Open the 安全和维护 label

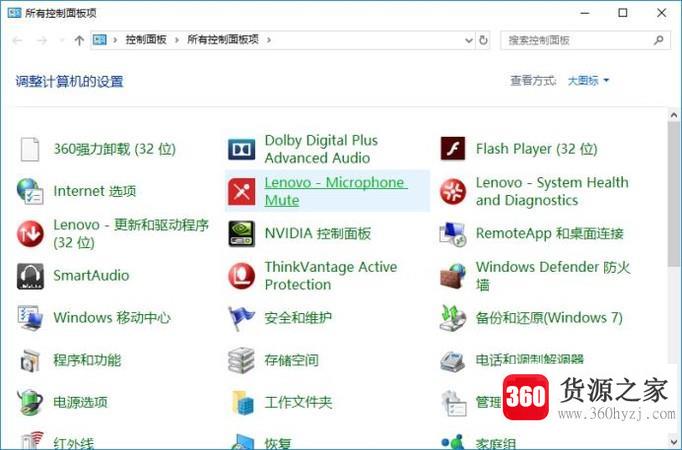coord(298,318)
